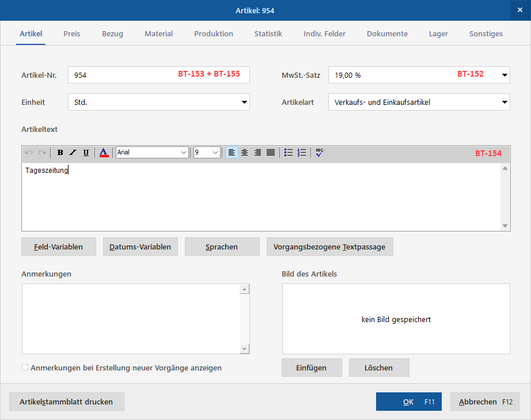
Task: Expand the Einheit unit dropdown
Action: (244, 102)
